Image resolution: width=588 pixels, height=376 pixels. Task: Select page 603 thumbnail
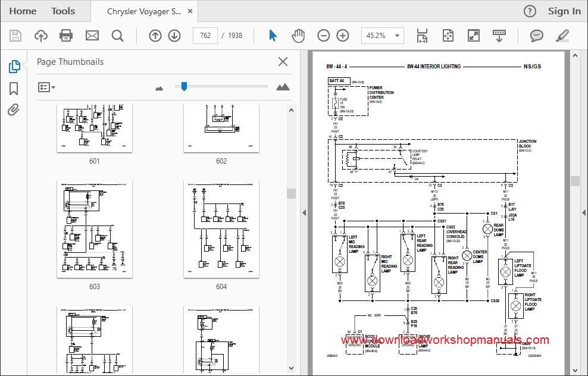95,229
